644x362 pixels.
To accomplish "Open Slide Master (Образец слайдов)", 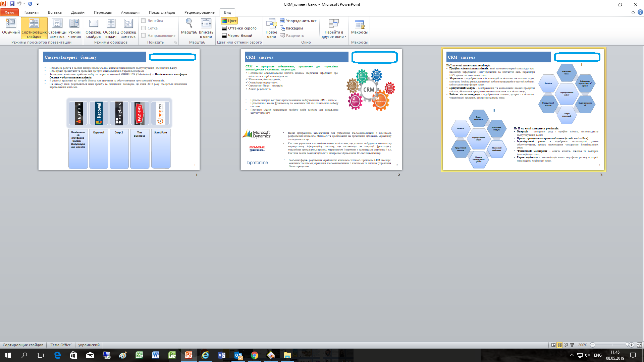I will coord(93,28).
